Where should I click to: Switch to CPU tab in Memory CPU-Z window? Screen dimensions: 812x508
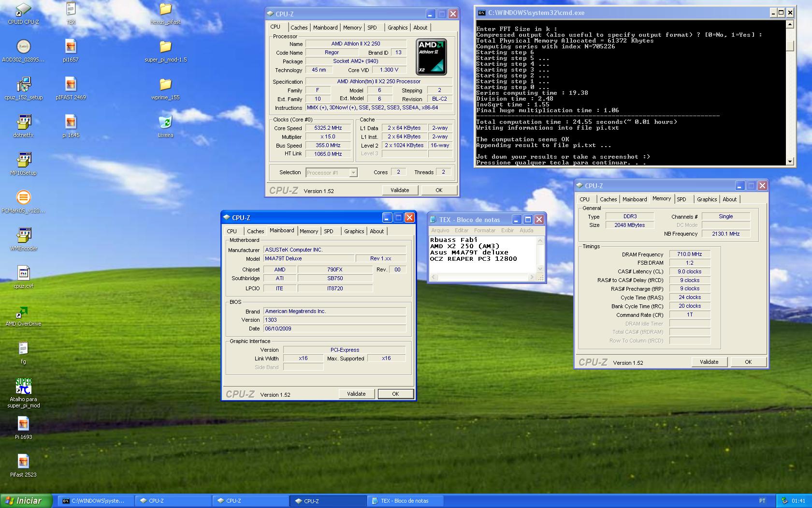pyautogui.click(x=584, y=199)
